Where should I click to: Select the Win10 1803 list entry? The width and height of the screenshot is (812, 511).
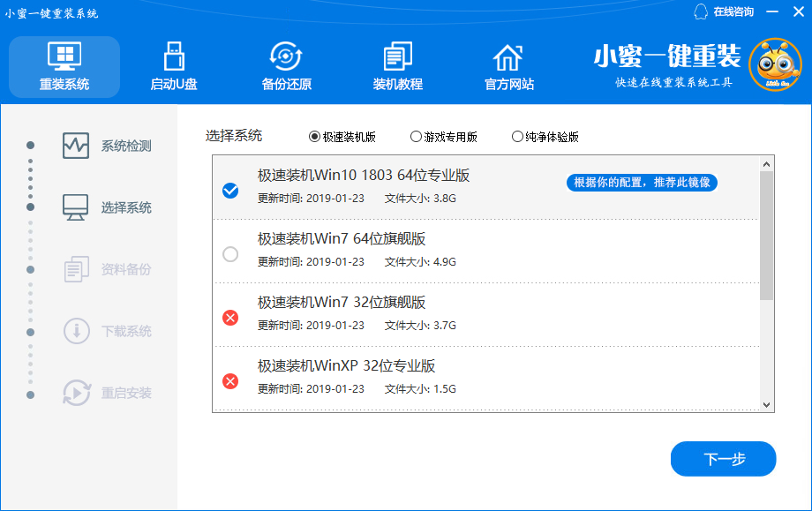point(397,185)
